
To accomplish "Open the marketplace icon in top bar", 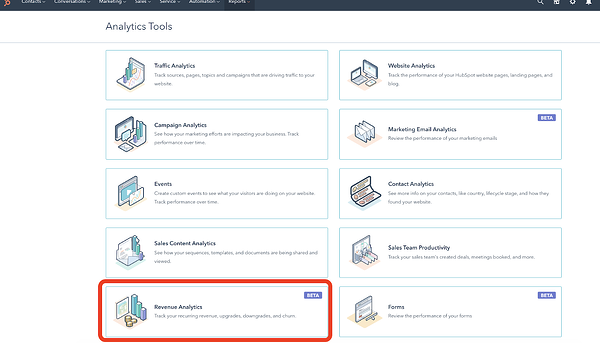I will [556, 2].
